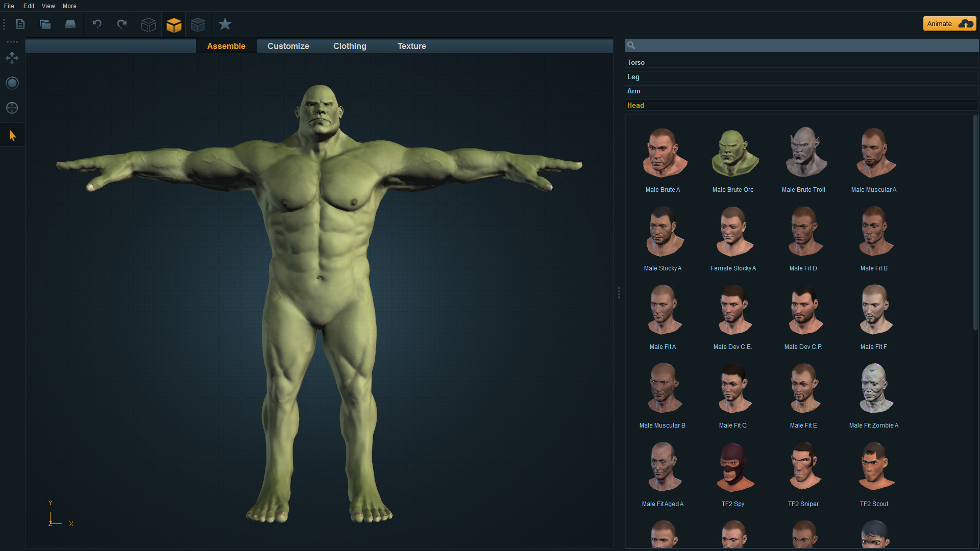The image size is (980, 551).
Task: Create a new character file
Action: coord(20,24)
